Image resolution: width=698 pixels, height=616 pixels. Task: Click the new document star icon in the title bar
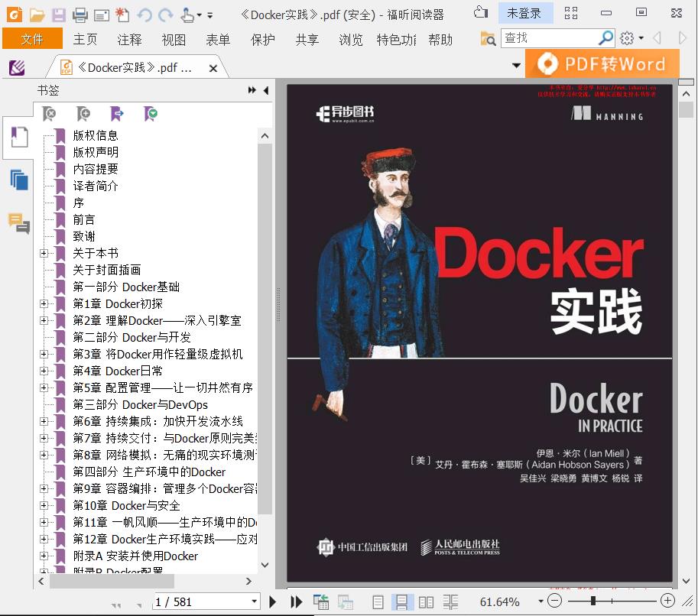click(x=122, y=15)
